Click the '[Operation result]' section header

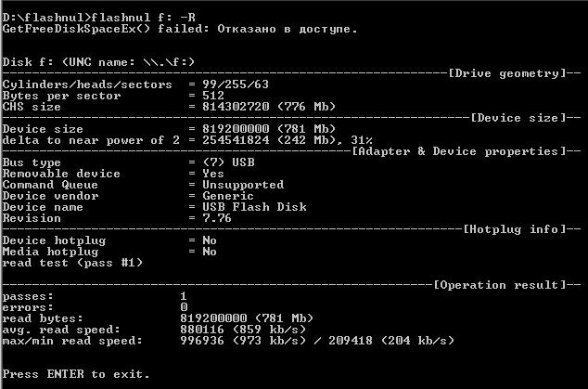(x=501, y=285)
